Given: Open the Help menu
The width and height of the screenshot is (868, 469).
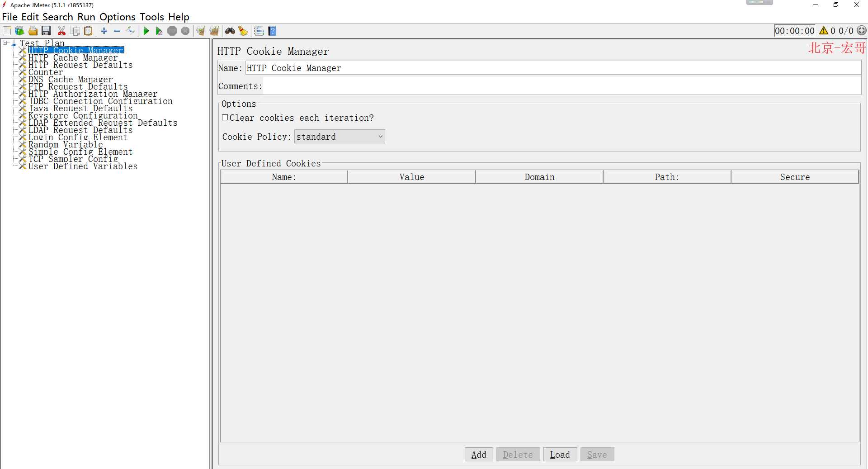Looking at the screenshot, I should coord(179,17).
